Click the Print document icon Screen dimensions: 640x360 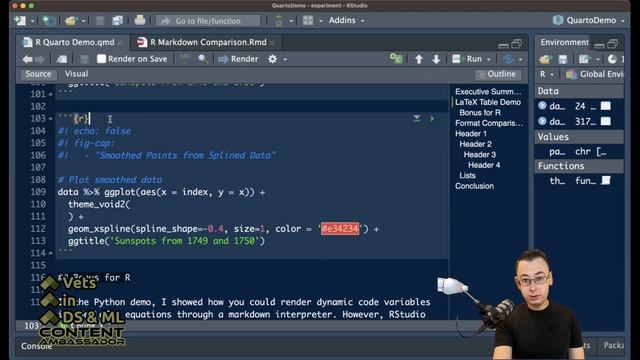pyautogui.click(x=140, y=20)
